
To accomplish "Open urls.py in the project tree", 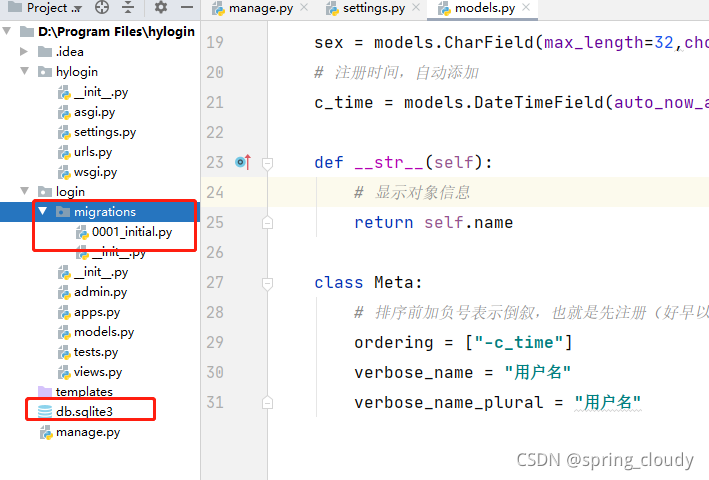I will pos(93,152).
